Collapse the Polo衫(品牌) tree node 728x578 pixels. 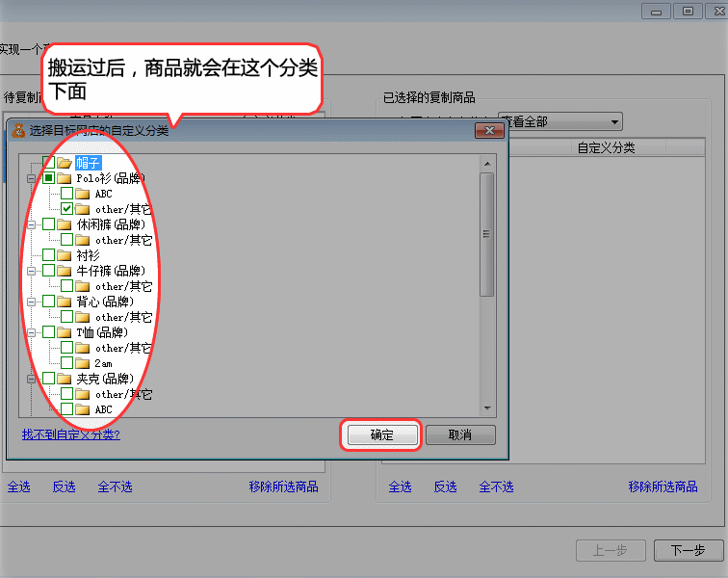point(31,178)
